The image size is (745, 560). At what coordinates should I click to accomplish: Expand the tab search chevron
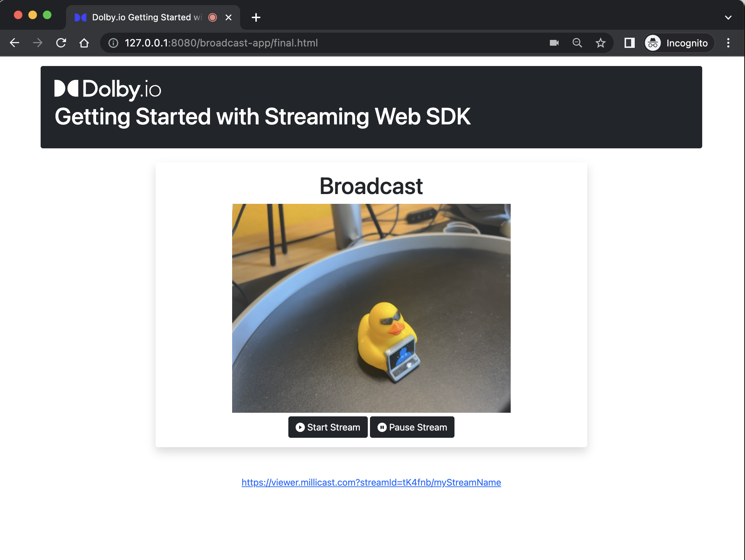[728, 17]
